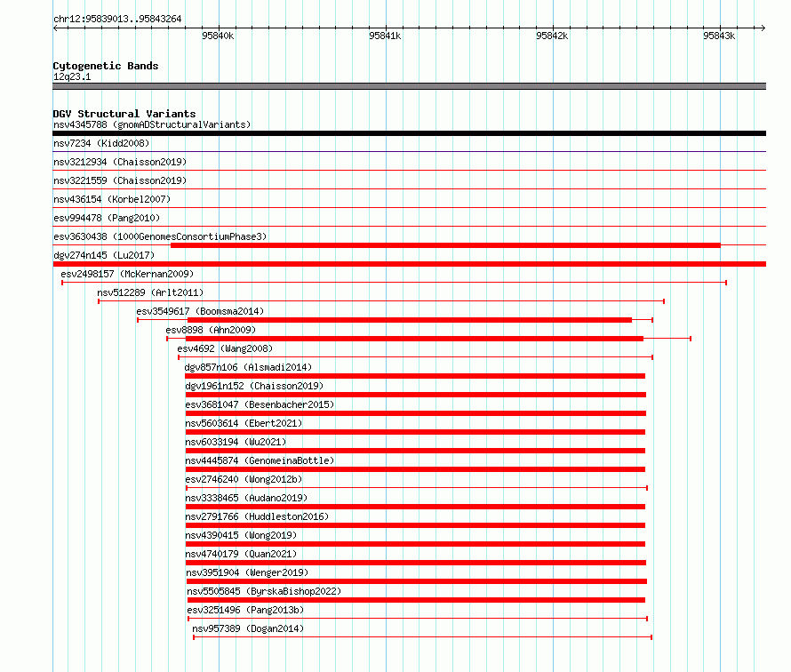Click the thin line under esv2746240
This screenshot has height=672, width=791.
(x=417, y=488)
